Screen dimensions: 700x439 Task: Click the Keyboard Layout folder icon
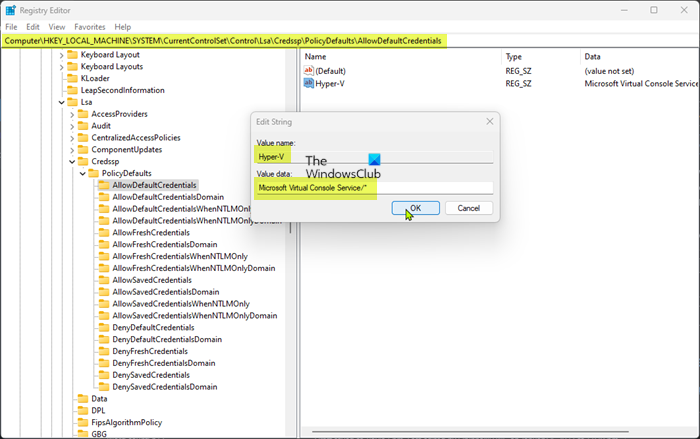point(72,54)
